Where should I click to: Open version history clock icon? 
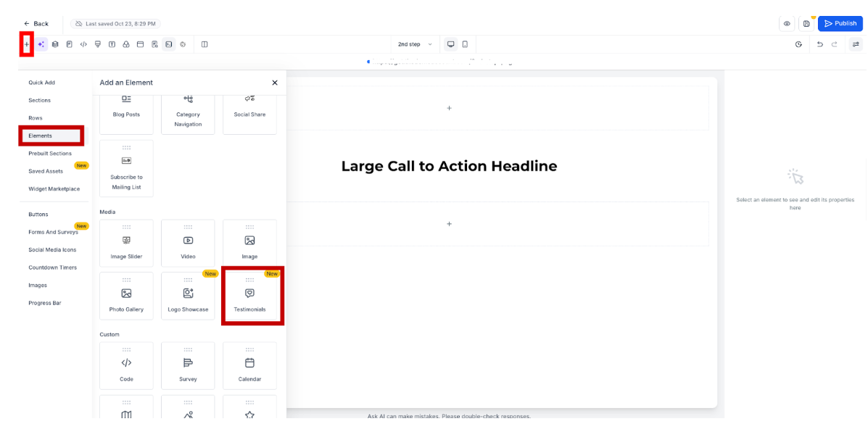pos(798,44)
